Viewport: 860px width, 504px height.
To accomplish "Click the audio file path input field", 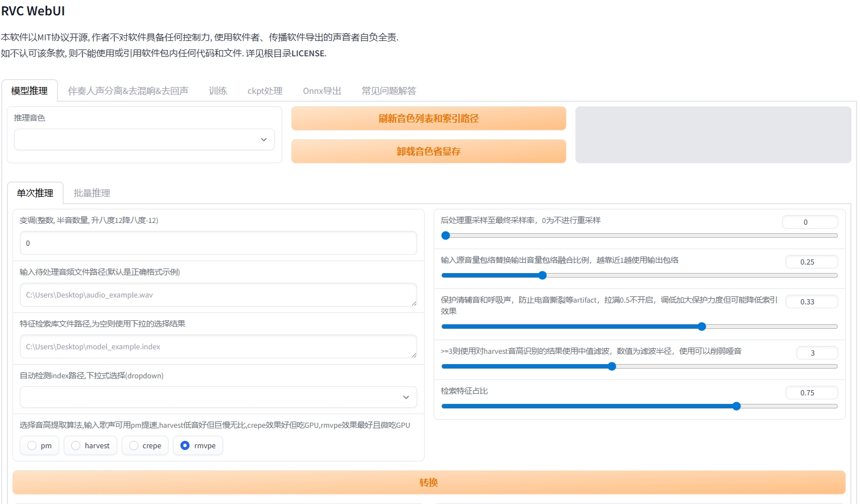I will pos(218,295).
